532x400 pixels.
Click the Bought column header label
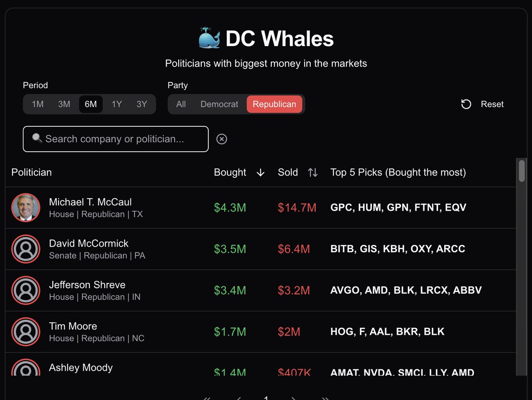point(230,173)
